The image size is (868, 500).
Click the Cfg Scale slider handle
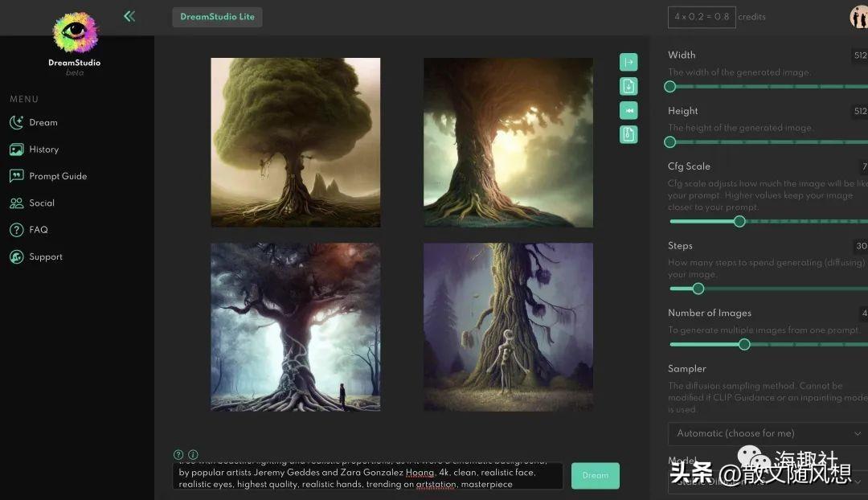739,222
